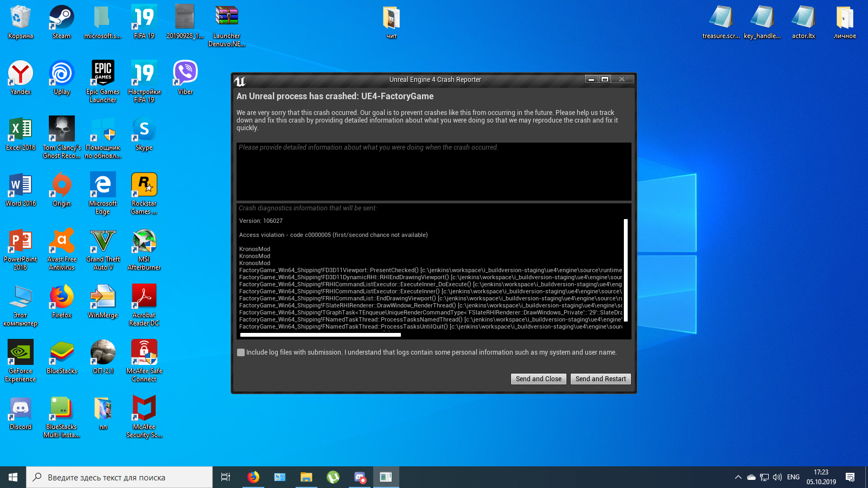Open Rockstar Games launcher icon
This screenshot has width=868, height=488.
144,193
